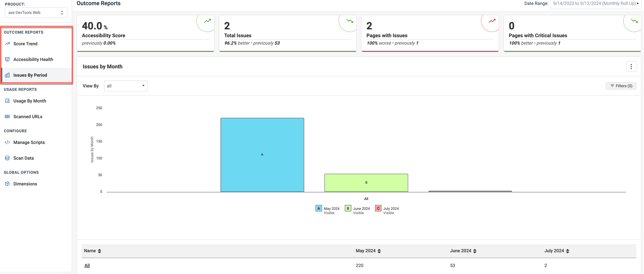Click the Dimensions cube icon
Screen dimensions: 644x274
coord(7,184)
